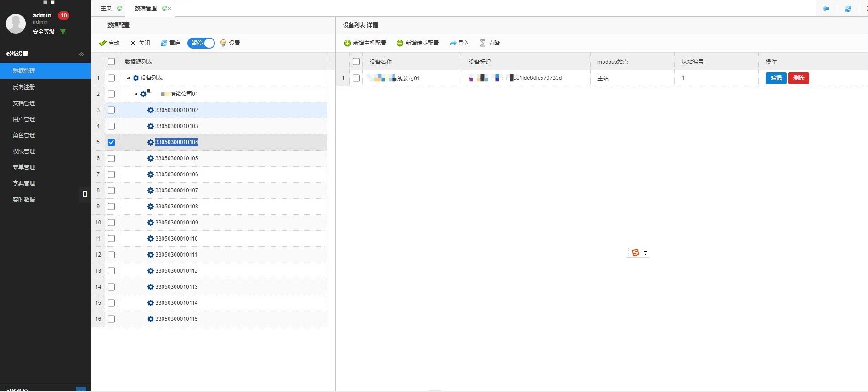This screenshot has width=868, height=392.
Task: Check the checkbox for row 设备列表
Action: tap(111, 78)
